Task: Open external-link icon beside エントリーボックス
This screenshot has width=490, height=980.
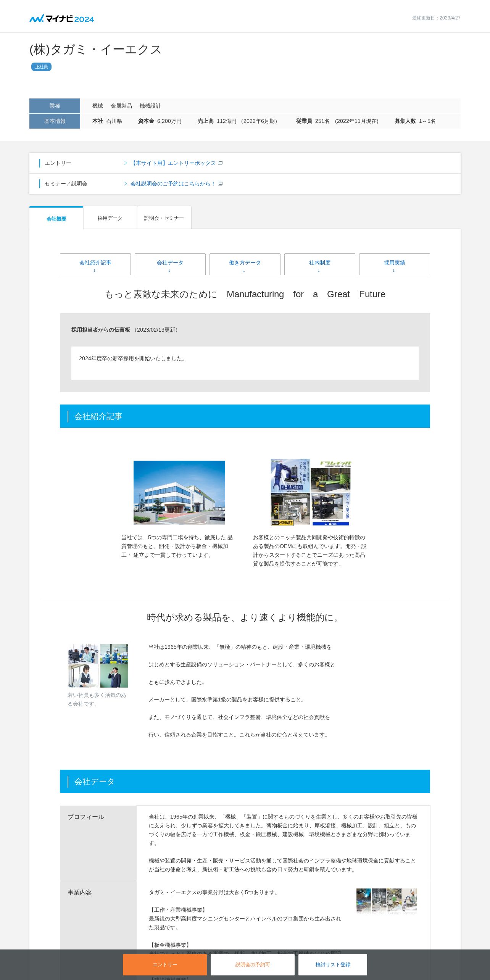Action: (220, 163)
